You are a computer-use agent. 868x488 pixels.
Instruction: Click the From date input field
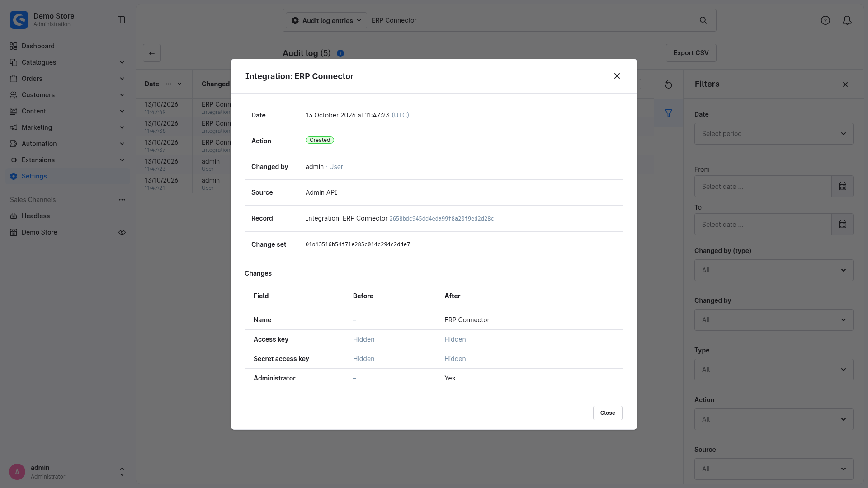763,186
